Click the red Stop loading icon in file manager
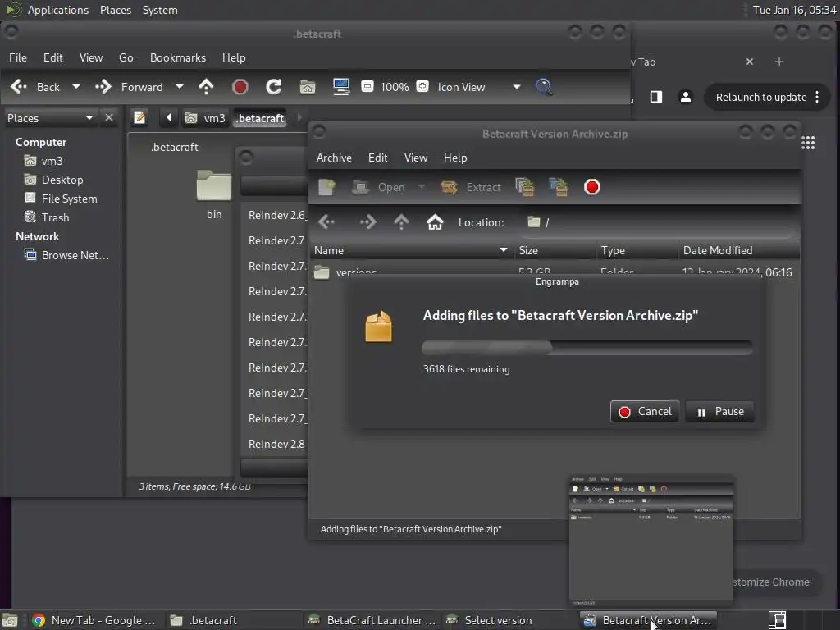 coord(240,87)
